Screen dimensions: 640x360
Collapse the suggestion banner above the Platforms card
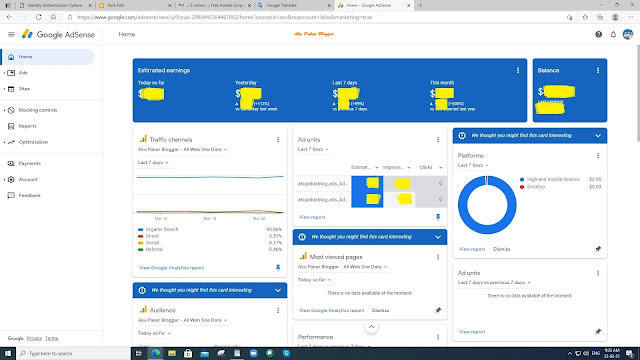point(598,136)
